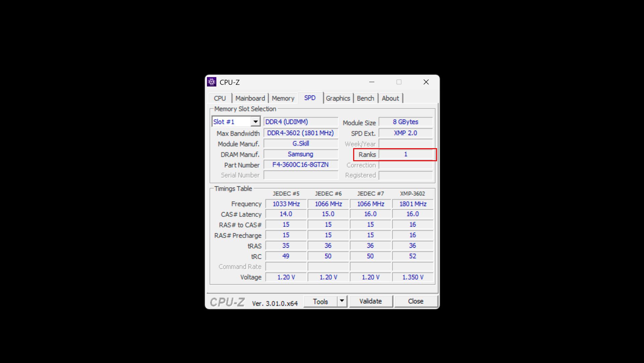
Task: Click the JEDEC #5 column header
Action: pos(286,193)
